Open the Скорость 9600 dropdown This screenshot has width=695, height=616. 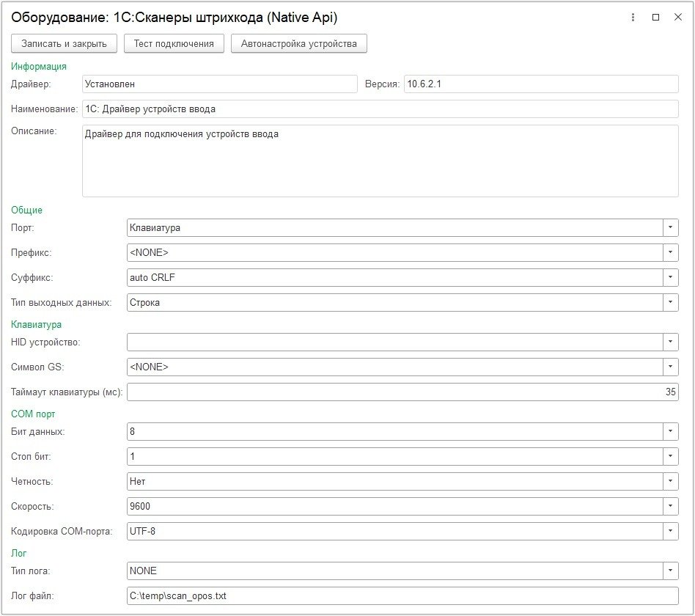click(670, 506)
